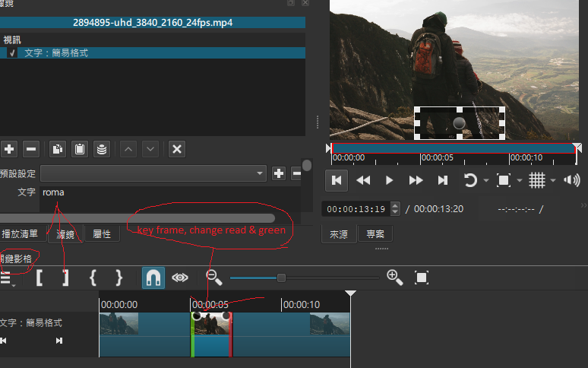Deselect the filter with X button
The height and width of the screenshot is (368, 588).
(177, 149)
